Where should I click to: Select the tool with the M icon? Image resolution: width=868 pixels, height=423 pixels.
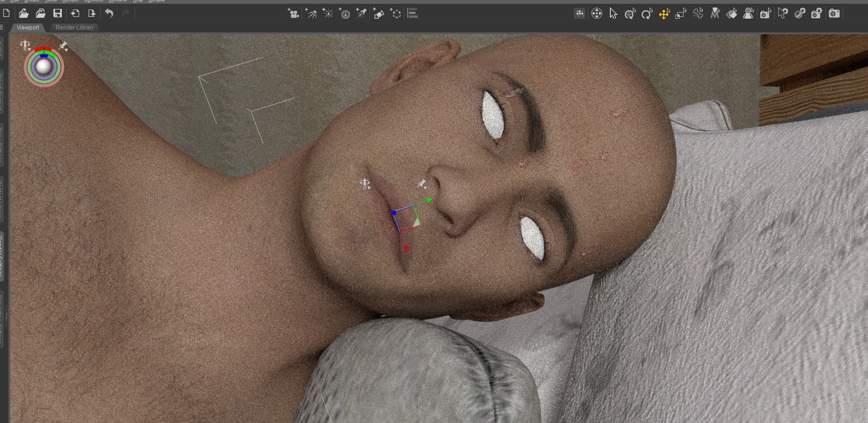tap(715, 14)
